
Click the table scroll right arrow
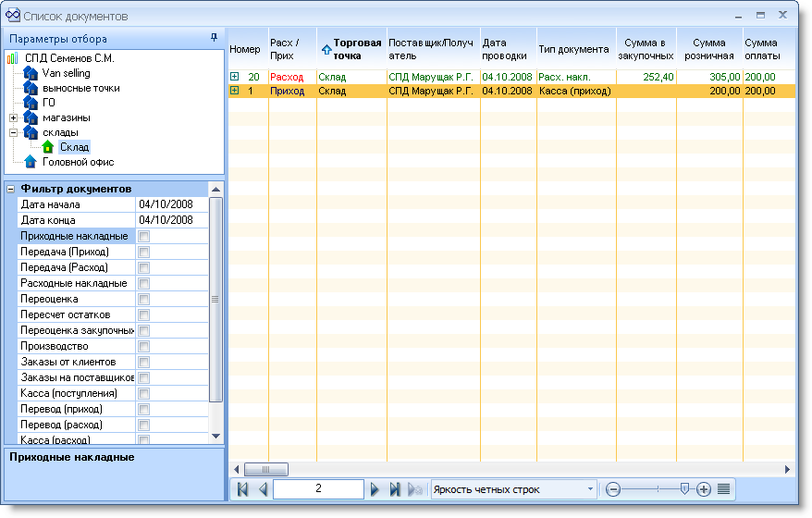point(787,469)
